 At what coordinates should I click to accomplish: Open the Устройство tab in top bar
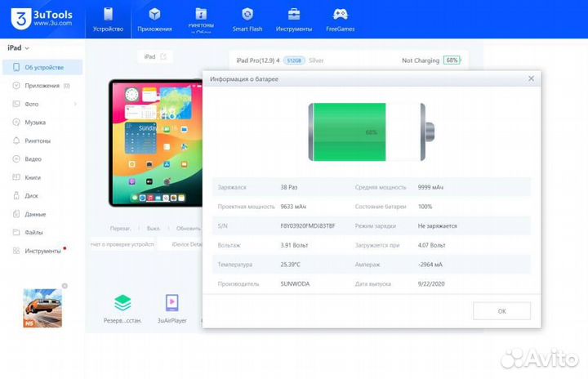point(108,20)
